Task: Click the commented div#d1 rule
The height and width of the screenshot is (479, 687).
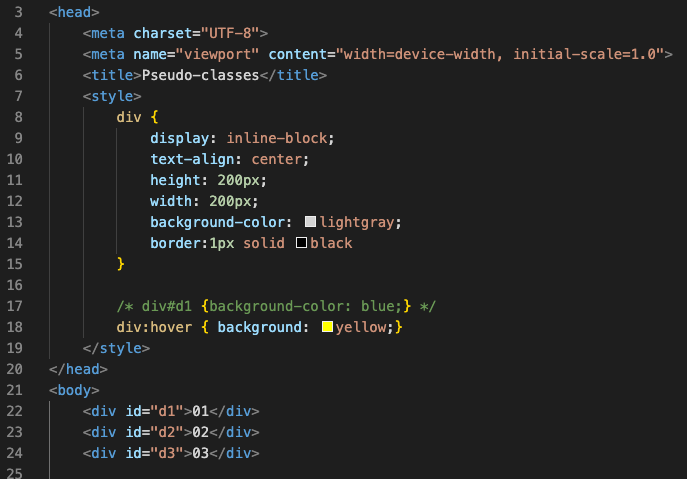Action: (276, 306)
